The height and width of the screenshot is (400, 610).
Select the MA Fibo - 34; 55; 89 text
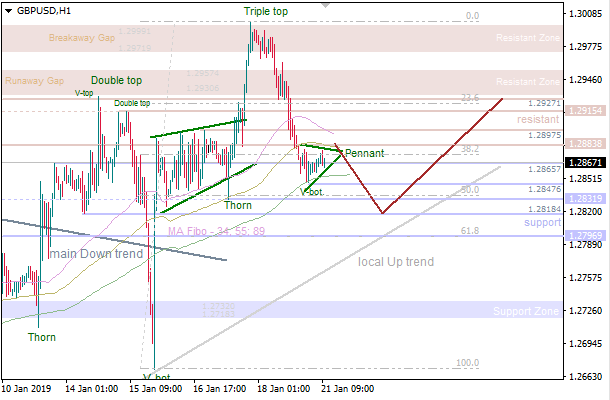click(216, 231)
